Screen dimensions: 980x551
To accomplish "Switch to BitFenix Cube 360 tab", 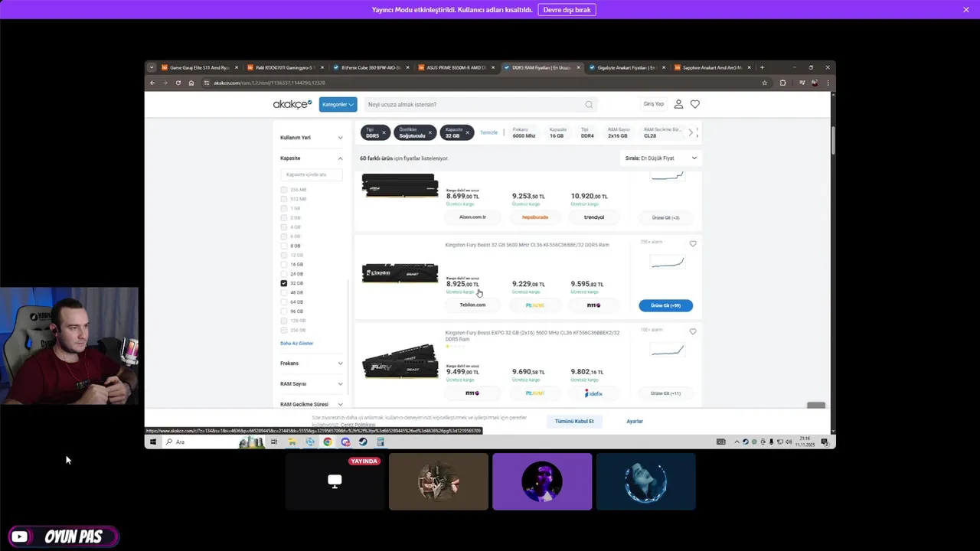I will [370, 67].
